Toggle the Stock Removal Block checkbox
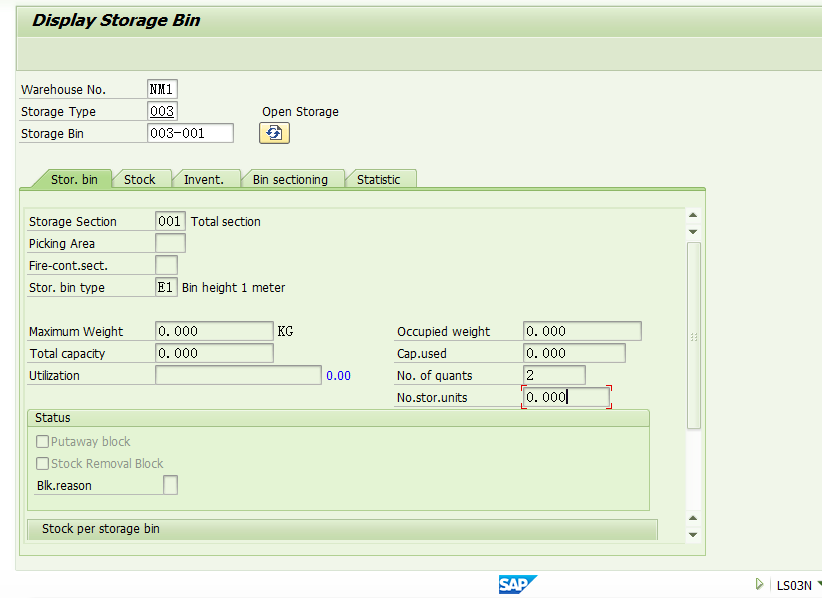Screen dimensions: 822x598 41,463
